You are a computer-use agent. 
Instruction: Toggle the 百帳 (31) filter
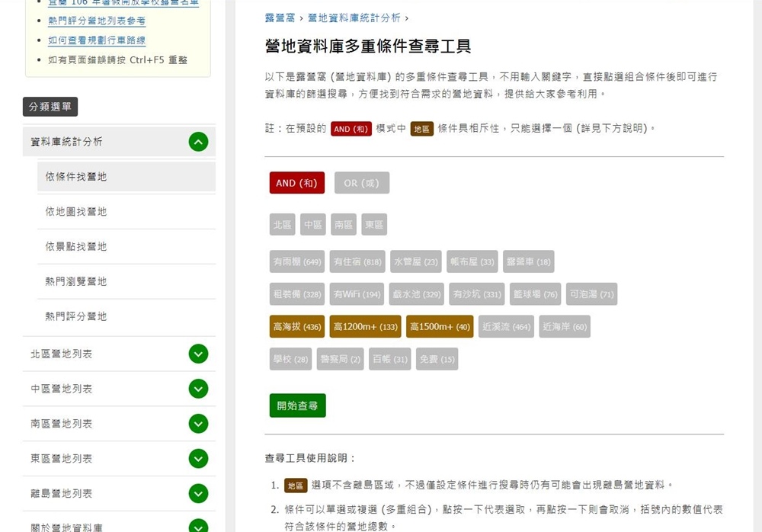click(389, 359)
